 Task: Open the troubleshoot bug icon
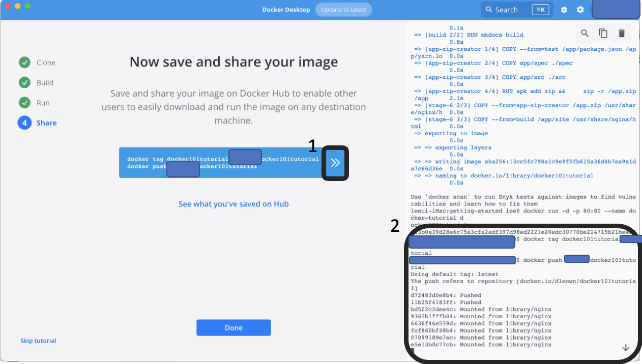pyautogui.click(x=564, y=10)
